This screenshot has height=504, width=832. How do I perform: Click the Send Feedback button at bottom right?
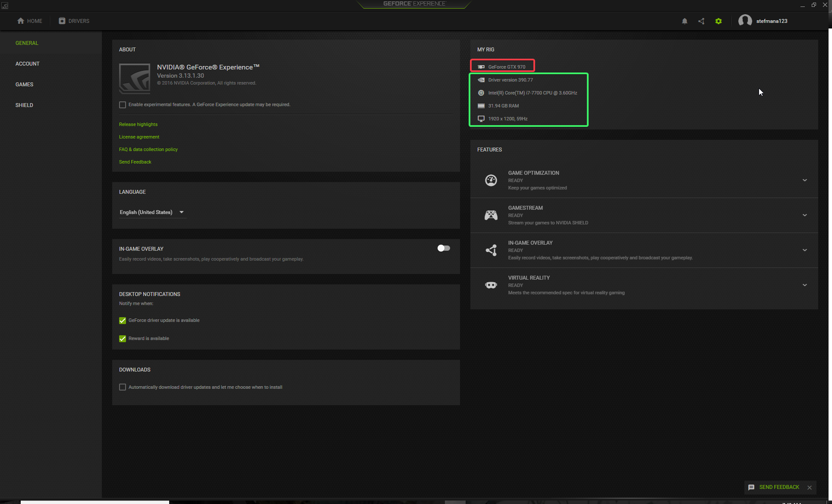pyautogui.click(x=774, y=487)
